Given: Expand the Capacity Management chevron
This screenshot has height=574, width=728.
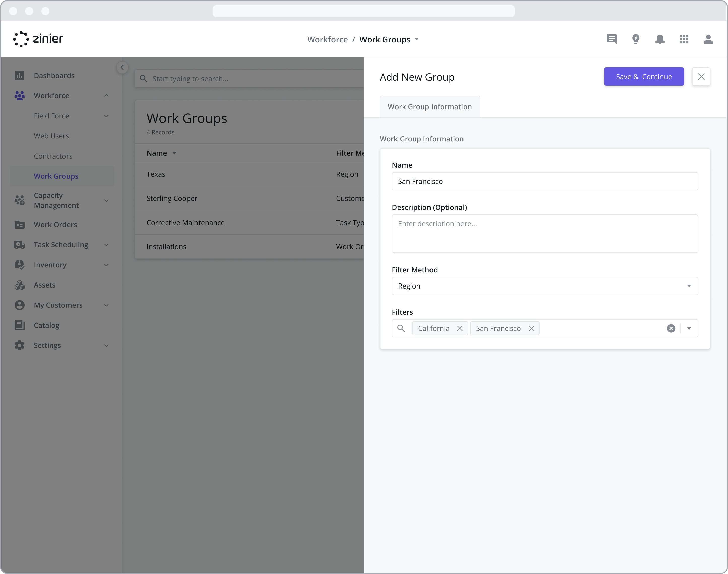Looking at the screenshot, I should (106, 201).
